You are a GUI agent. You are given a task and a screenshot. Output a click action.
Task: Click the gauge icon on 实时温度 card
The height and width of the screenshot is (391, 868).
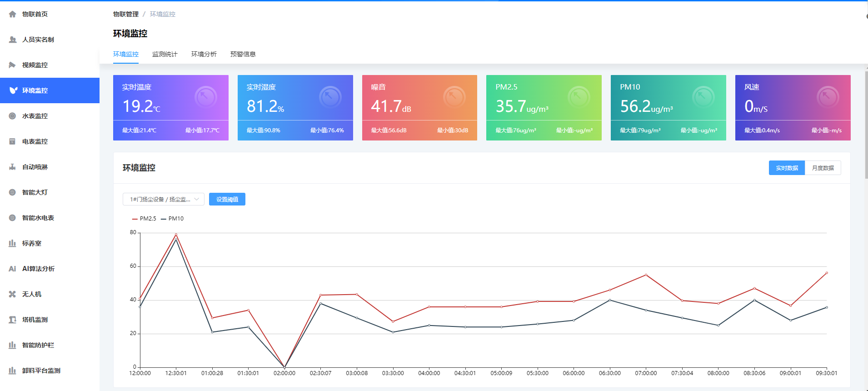click(x=206, y=97)
